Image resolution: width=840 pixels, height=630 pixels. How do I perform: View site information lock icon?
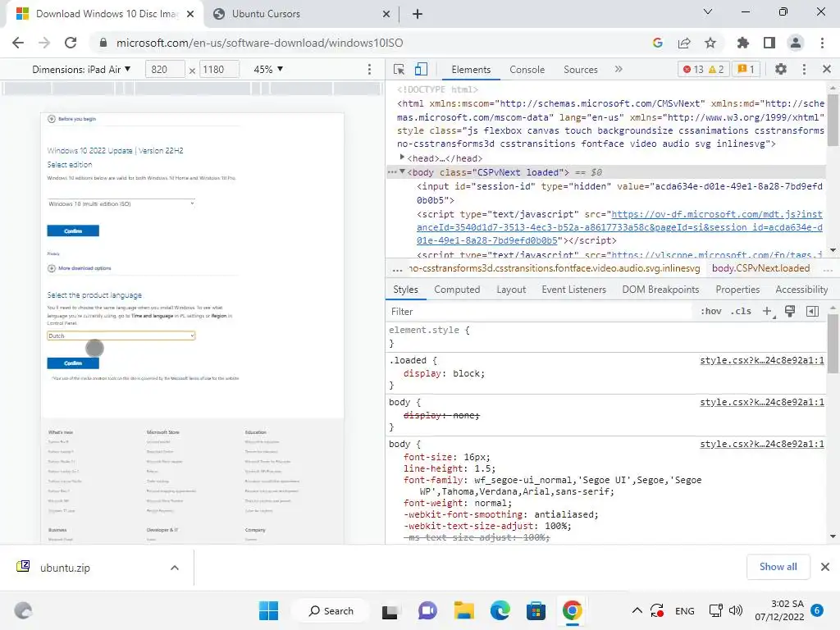(103, 43)
